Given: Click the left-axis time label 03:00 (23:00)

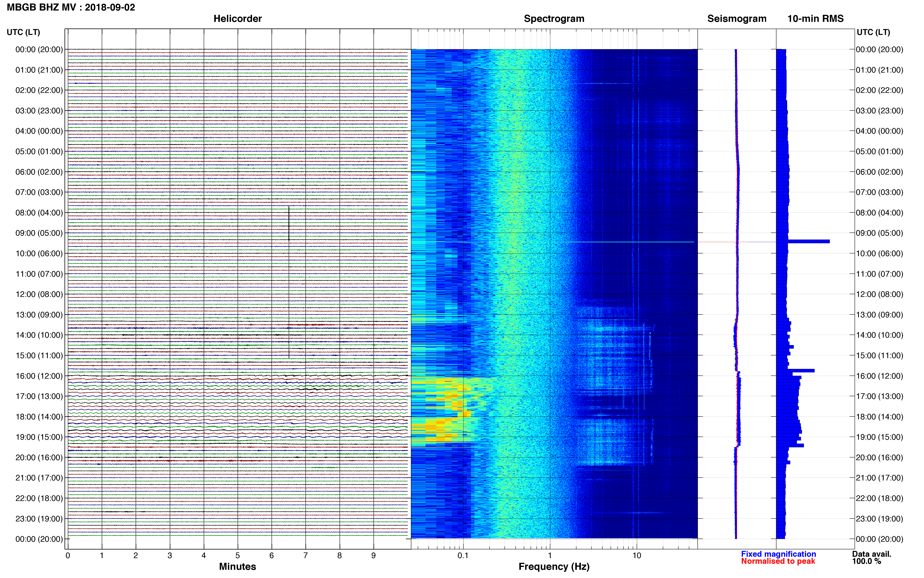Looking at the screenshot, I should [39, 110].
